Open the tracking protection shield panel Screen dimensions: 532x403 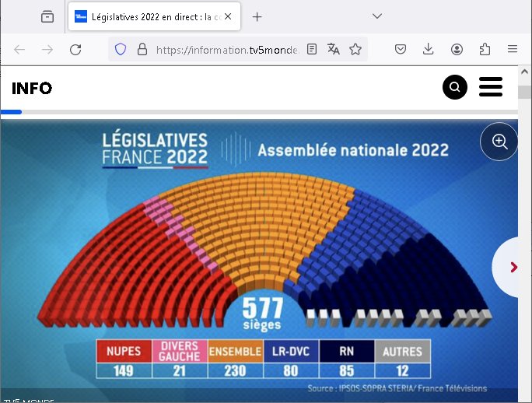point(121,50)
